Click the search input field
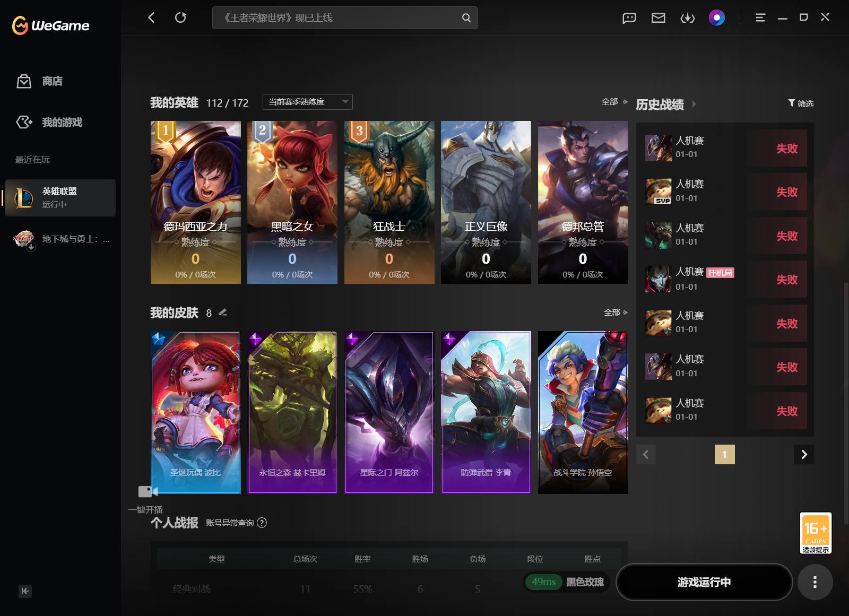Image resolution: width=849 pixels, height=616 pixels. tap(345, 18)
